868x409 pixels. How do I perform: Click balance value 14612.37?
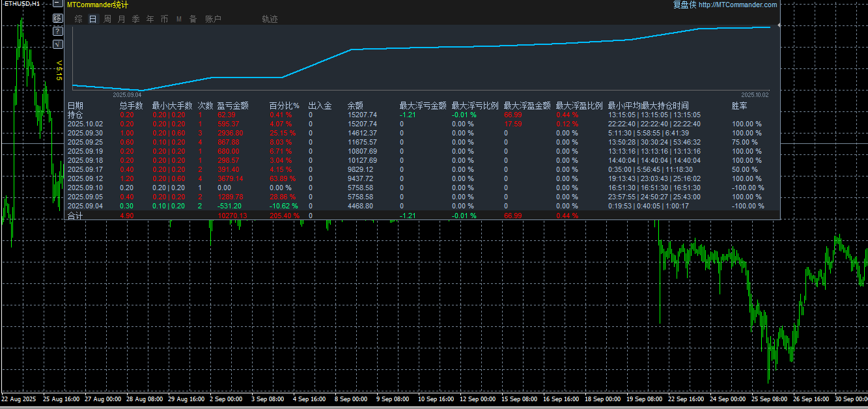[362, 133]
